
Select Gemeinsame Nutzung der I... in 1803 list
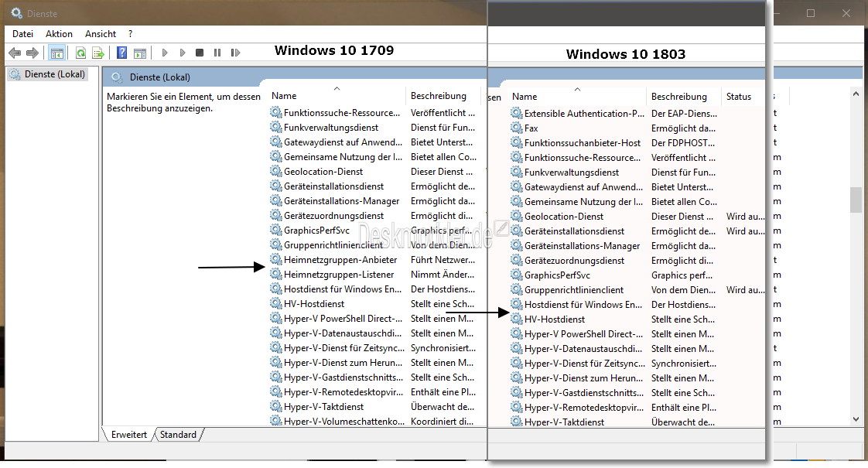click(583, 202)
